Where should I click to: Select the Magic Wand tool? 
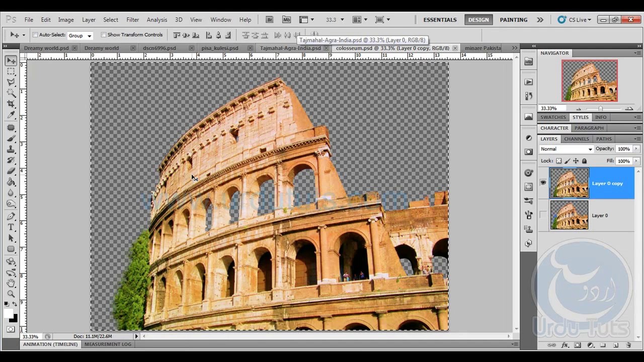click(x=11, y=93)
